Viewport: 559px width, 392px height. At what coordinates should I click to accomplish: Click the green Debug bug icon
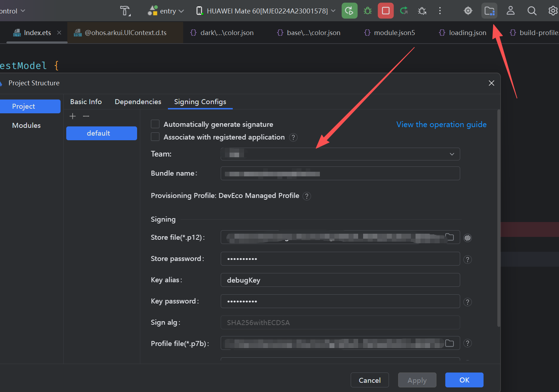click(x=368, y=11)
